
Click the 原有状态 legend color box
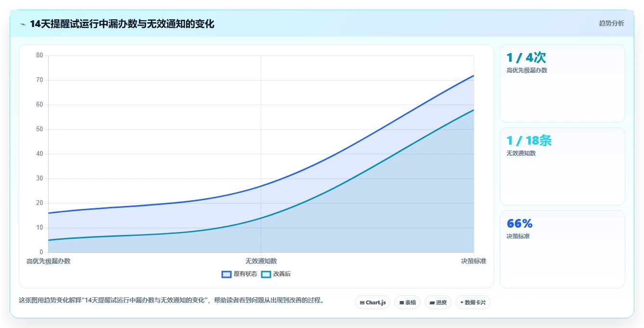(x=227, y=274)
